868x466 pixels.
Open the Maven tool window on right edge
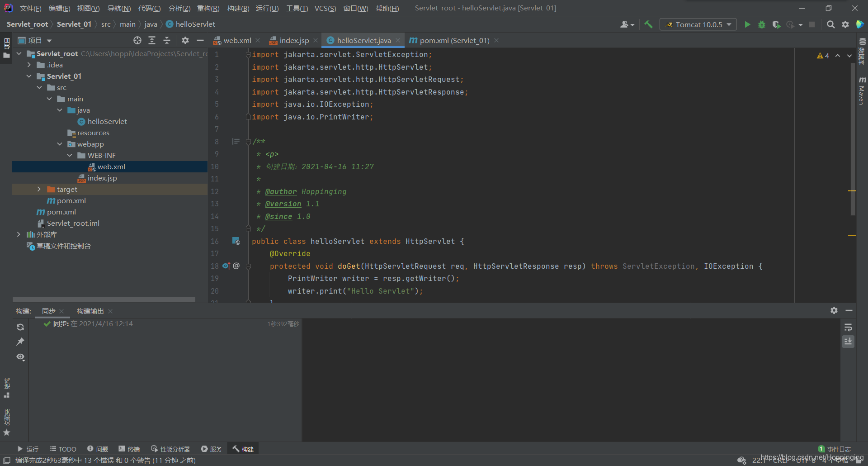pyautogui.click(x=862, y=90)
